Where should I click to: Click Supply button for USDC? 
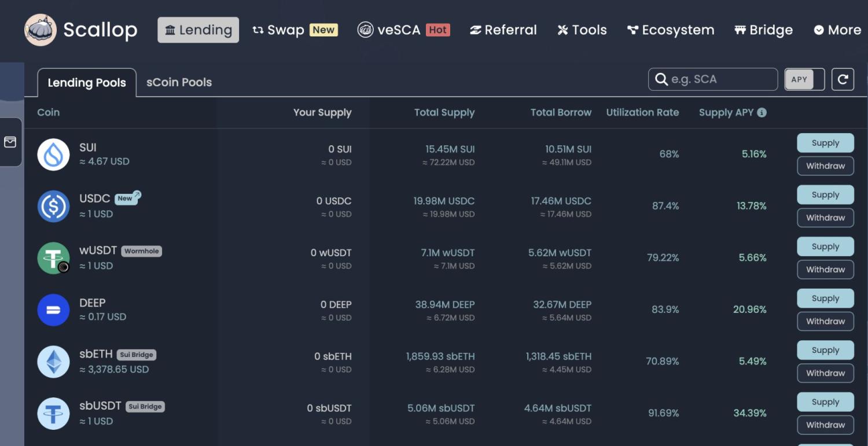[825, 195]
